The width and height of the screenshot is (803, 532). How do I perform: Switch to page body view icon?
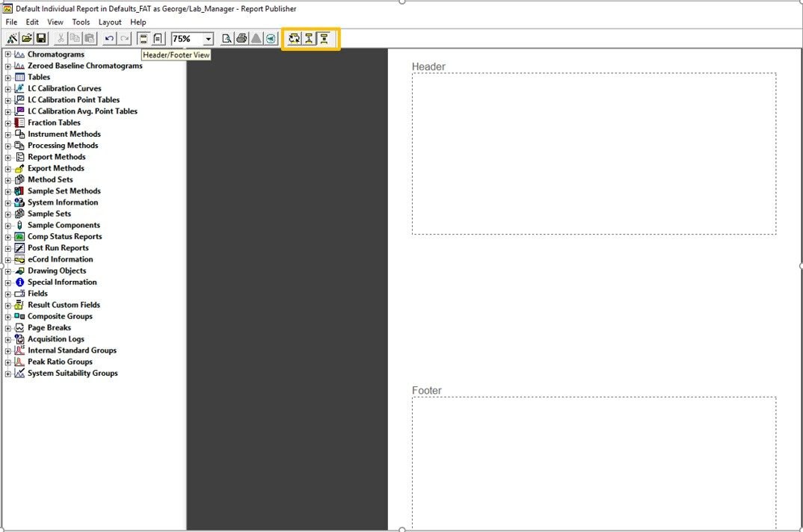tap(159, 38)
